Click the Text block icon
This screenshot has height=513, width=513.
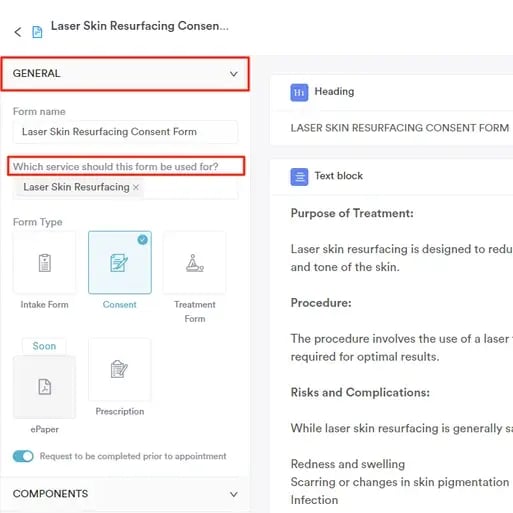[299, 177]
